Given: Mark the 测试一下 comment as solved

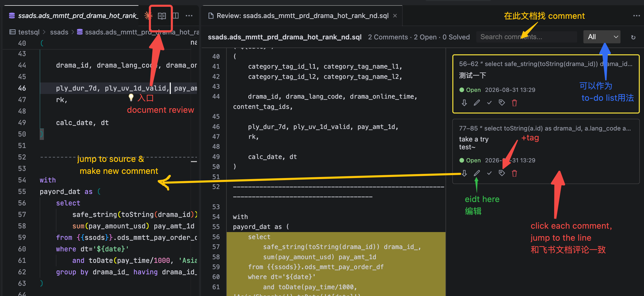Looking at the screenshot, I should tap(489, 103).
